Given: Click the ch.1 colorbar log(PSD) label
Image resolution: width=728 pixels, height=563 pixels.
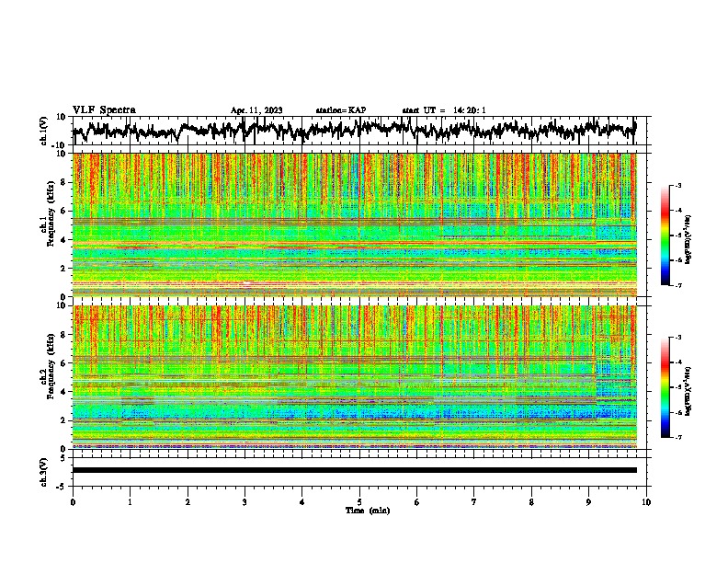Looking at the screenshot, I should pyautogui.click(x=688, y=240).
